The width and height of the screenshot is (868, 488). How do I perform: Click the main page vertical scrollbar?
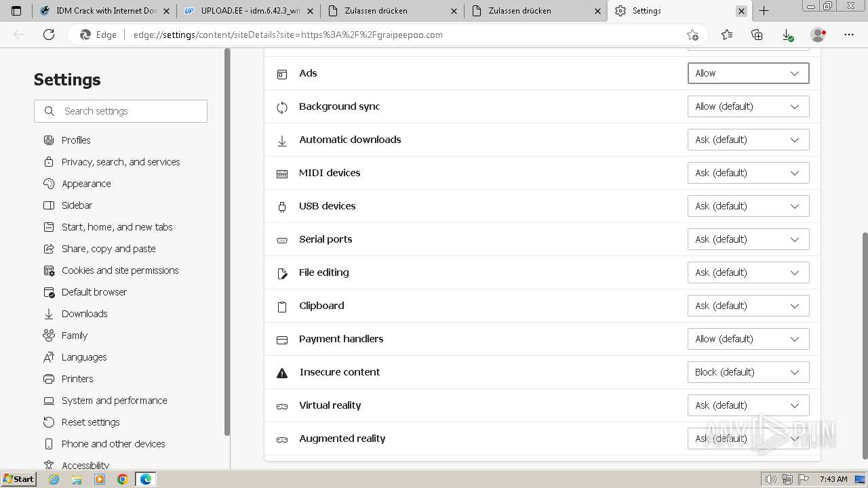pyautogui.click(x=865, y=346)
